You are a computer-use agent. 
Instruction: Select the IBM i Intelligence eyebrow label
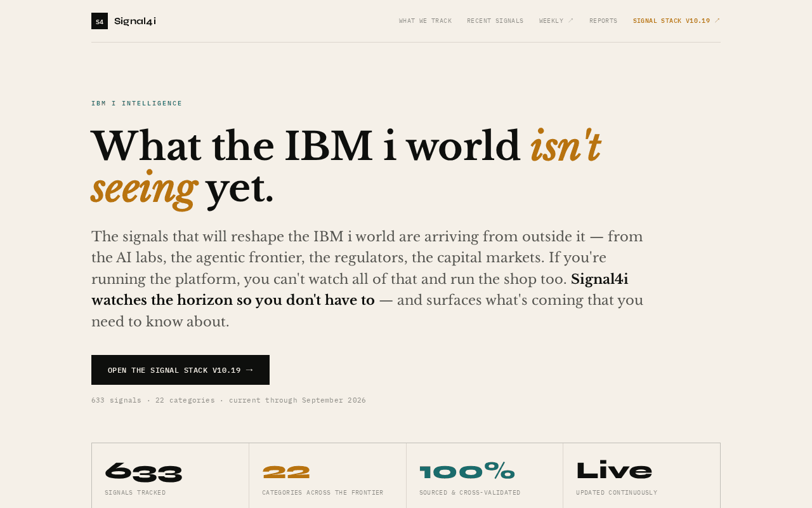(137, 104)
